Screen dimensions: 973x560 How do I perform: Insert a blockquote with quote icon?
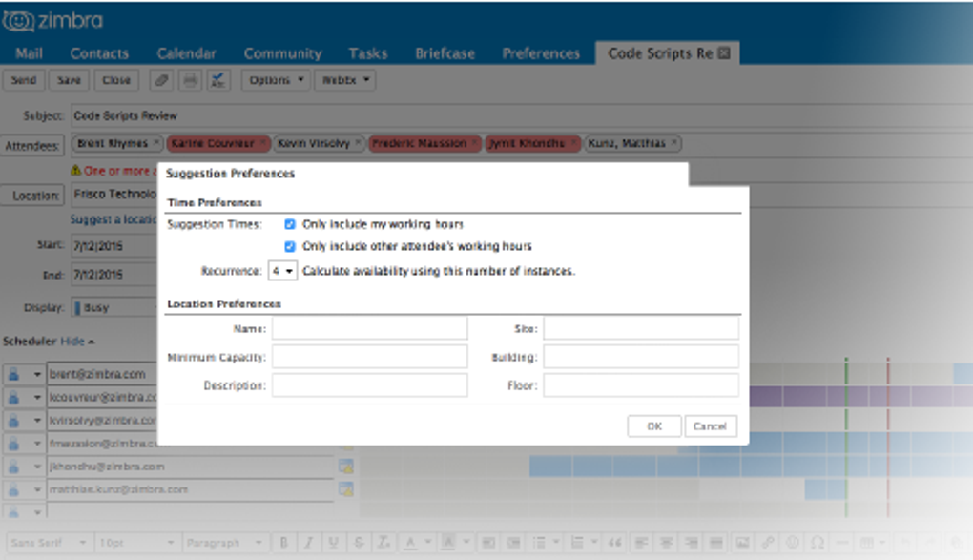point(615,543)
